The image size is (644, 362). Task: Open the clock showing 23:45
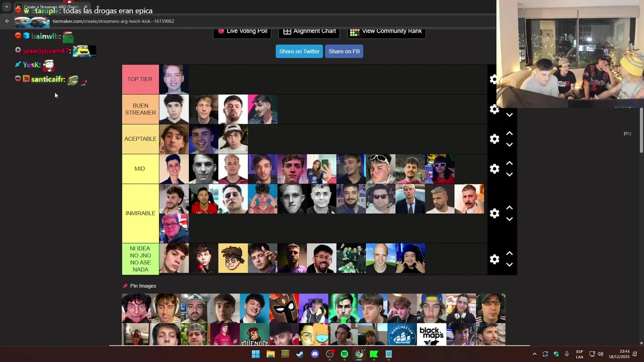click(618, 354)
